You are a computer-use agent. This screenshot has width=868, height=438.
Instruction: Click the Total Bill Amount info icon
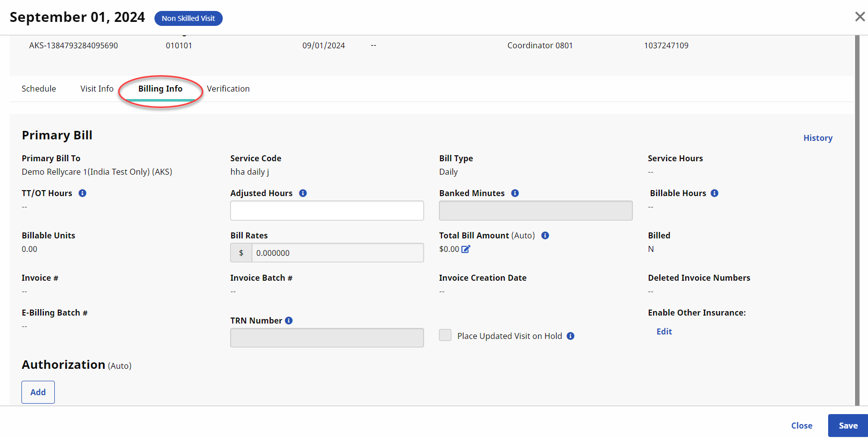coord(545,235)
